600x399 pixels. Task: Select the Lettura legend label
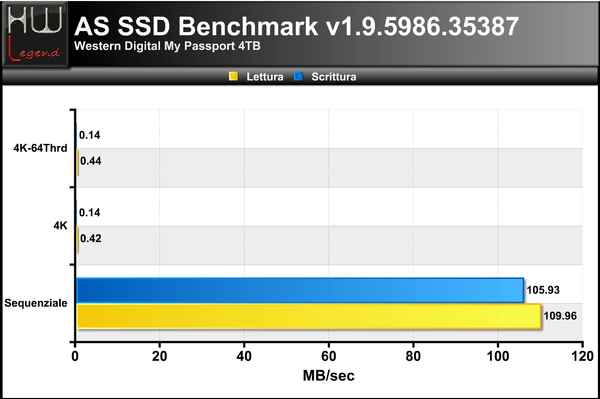pos(265,77)
